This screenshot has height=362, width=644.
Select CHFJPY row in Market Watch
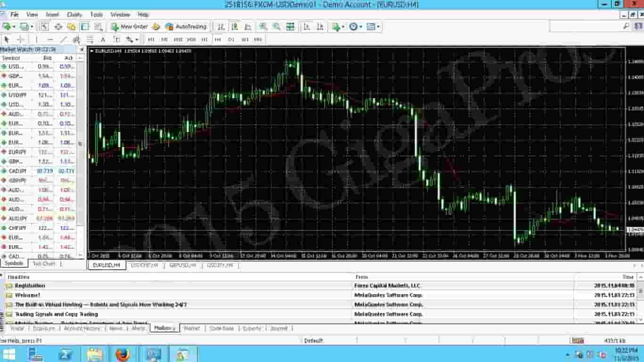(39, 228)
